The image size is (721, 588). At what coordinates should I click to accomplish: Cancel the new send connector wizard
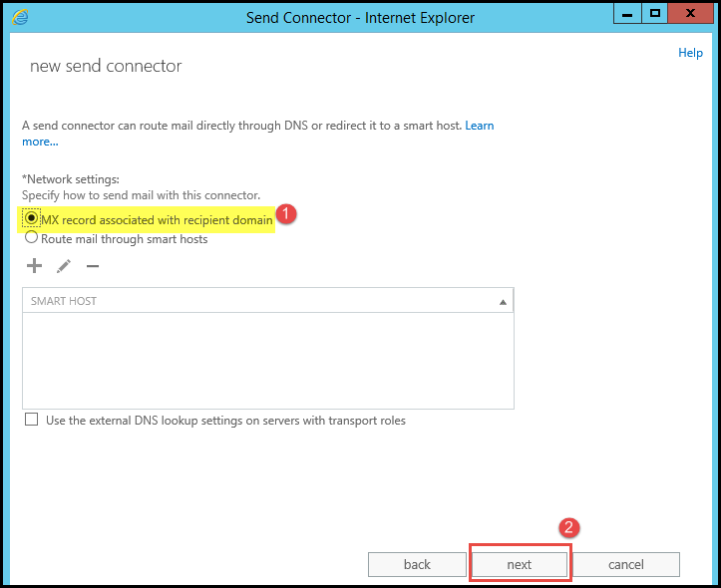click(x=626, y=564)
